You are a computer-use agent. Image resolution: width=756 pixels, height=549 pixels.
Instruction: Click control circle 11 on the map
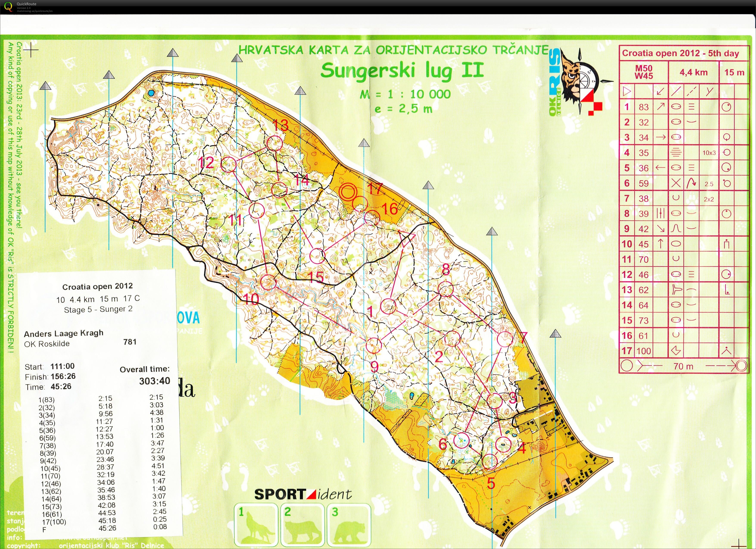pos(257,211)
